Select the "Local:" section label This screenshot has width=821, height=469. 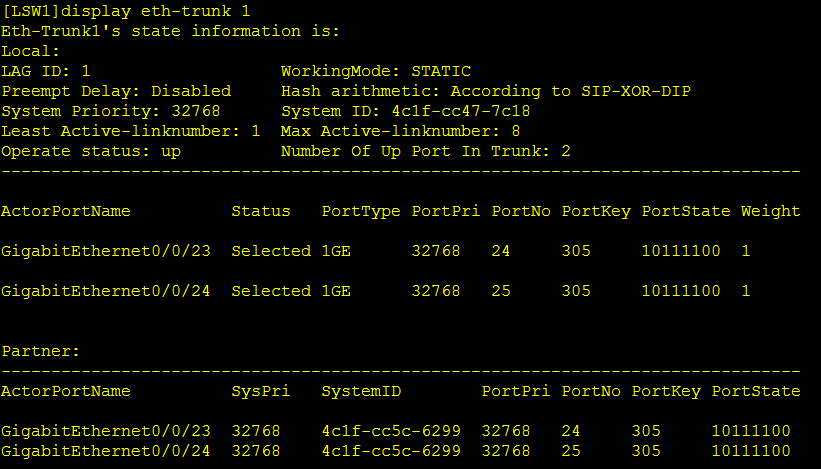(31, 51)
